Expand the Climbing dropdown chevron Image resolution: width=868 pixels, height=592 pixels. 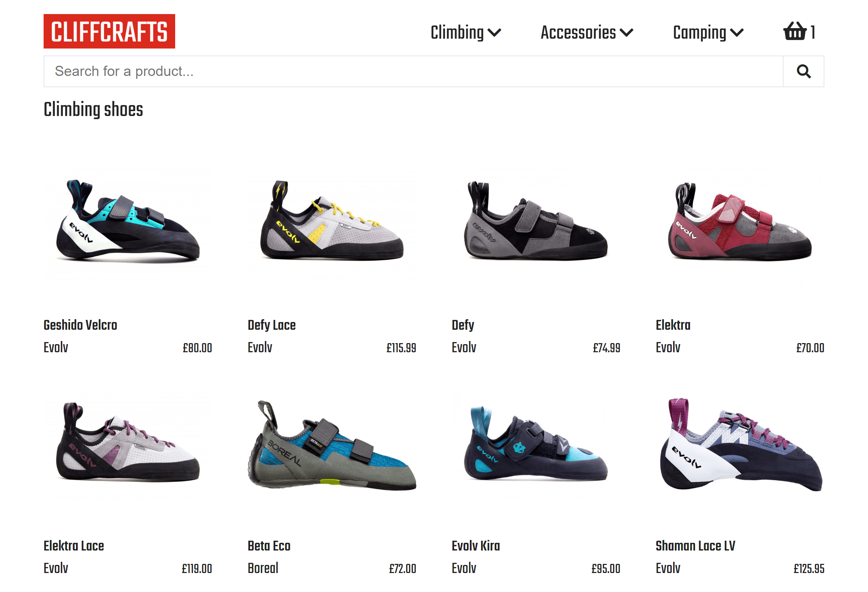pos(494,33)
